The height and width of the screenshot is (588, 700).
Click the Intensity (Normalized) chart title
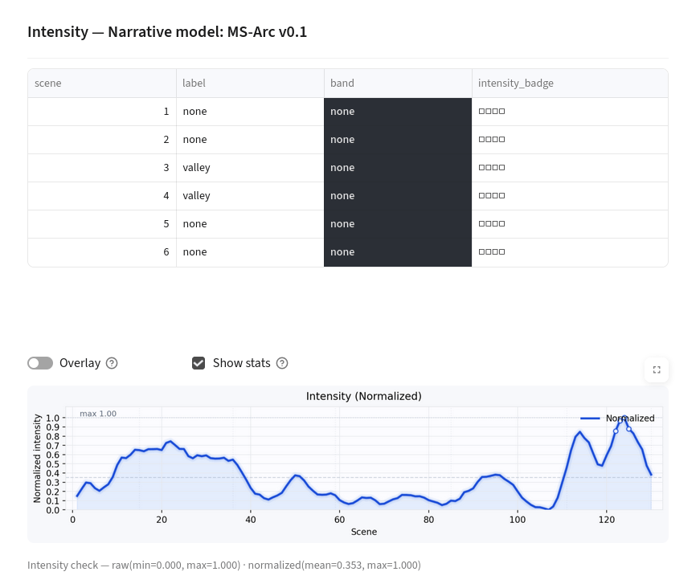click(x=363, y=396)
